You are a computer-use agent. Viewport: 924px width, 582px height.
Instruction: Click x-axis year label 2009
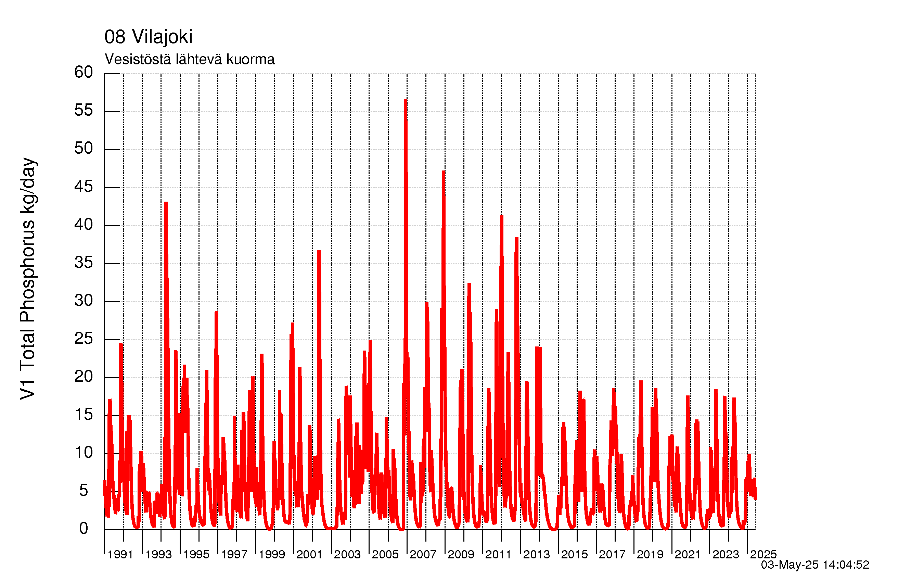click(461, 554)
